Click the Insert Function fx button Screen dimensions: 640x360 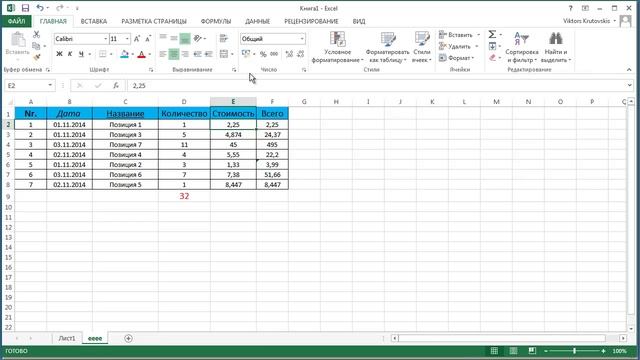(116, 85)
